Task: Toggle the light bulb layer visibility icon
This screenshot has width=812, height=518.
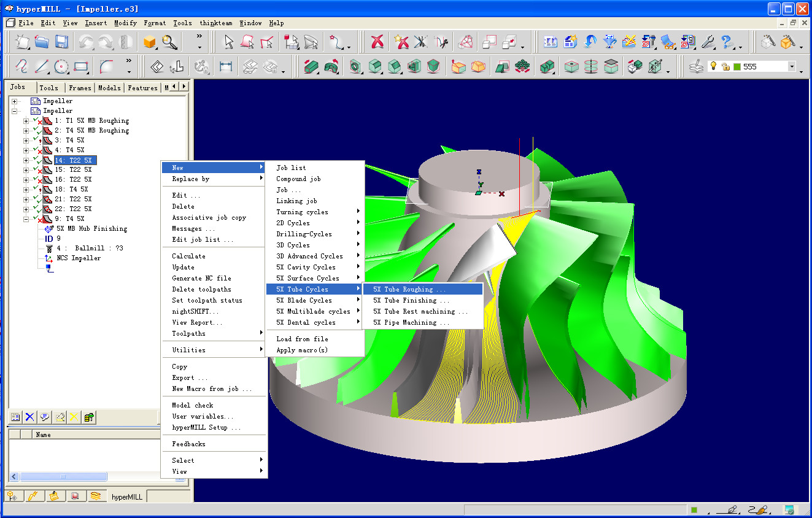Action: (x=713, y=66)
